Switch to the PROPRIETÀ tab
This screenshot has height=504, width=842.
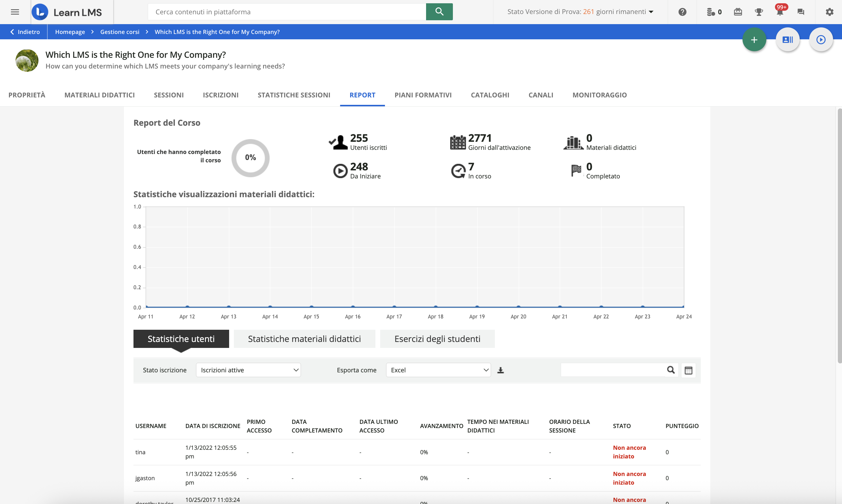click(27, 95)
